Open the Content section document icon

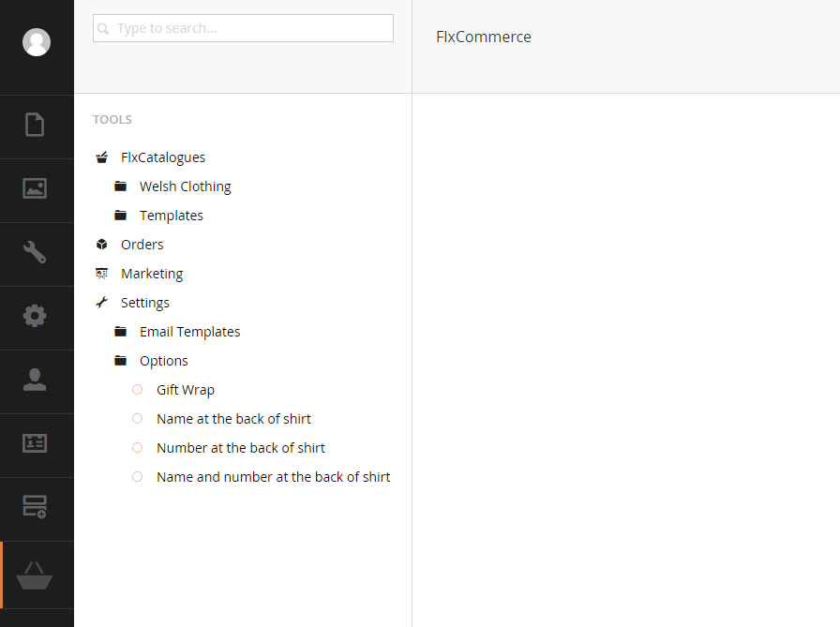point(35,125)
